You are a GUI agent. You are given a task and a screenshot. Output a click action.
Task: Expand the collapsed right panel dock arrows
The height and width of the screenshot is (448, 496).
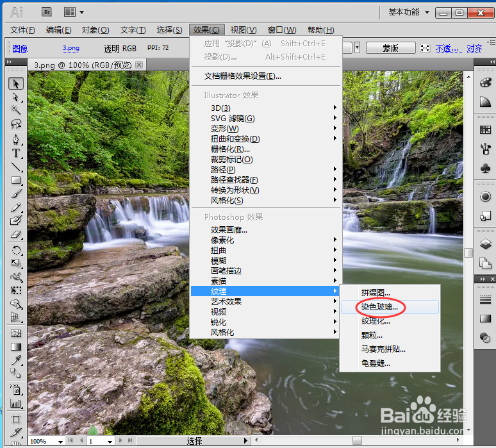(x=492, y=62)
